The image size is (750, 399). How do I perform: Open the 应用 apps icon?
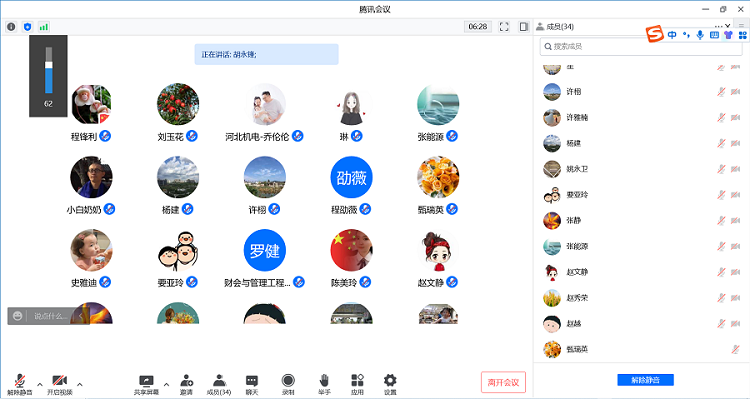[x=357, y=384]
